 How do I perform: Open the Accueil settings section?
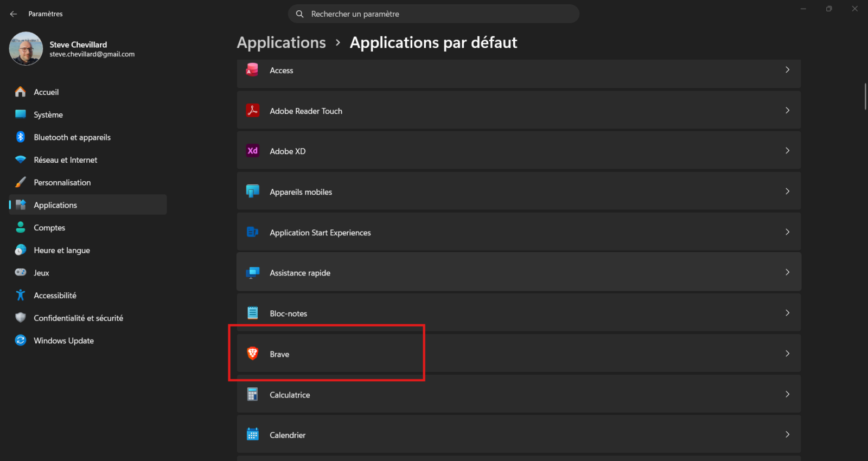click(x=88, y=92)
